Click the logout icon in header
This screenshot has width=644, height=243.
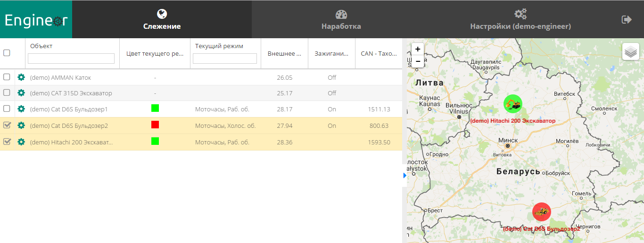(x=627, y=19)
